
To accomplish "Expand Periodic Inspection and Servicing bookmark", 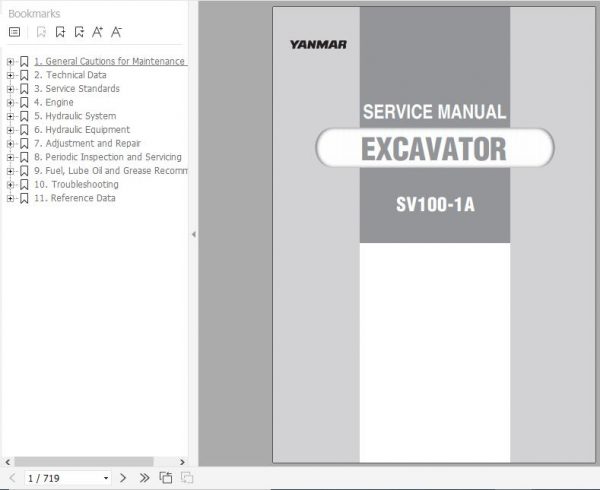I will [10, 157].
